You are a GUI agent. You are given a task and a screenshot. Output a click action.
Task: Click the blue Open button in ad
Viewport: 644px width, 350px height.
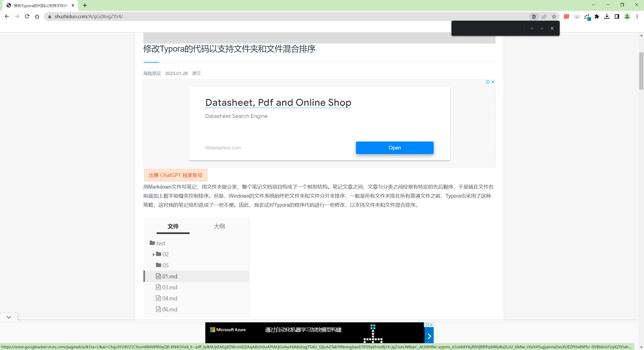tap(394, 148)
